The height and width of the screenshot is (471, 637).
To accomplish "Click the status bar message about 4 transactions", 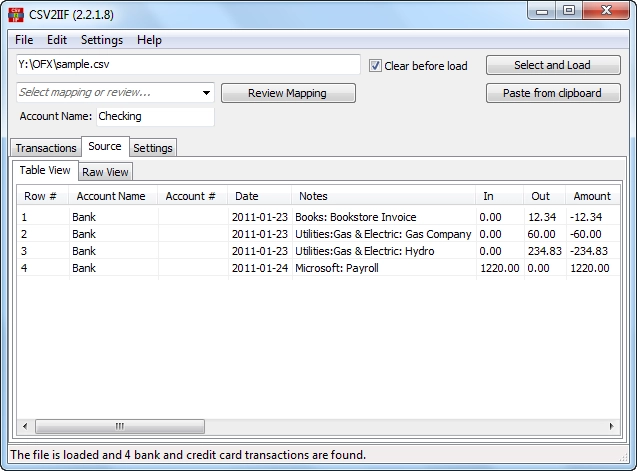I will pos(188,455).
